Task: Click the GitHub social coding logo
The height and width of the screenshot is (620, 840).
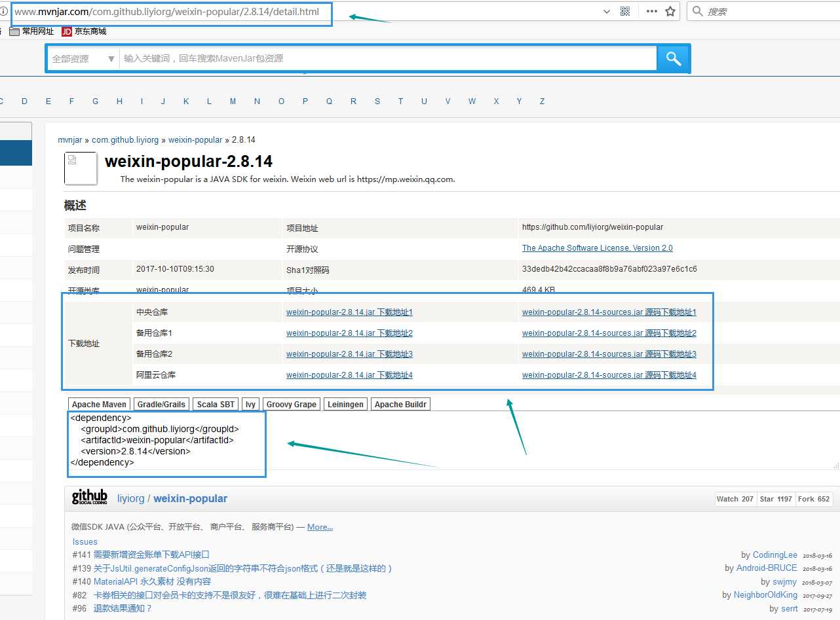Action: click(x=90, y=498)
